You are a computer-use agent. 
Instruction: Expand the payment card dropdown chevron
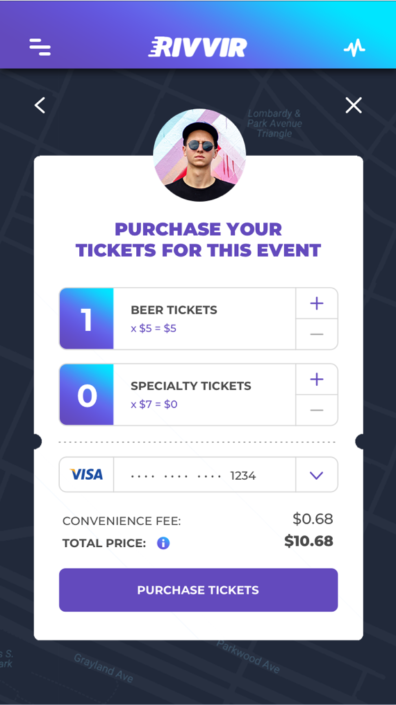click(x=316, y=475)
